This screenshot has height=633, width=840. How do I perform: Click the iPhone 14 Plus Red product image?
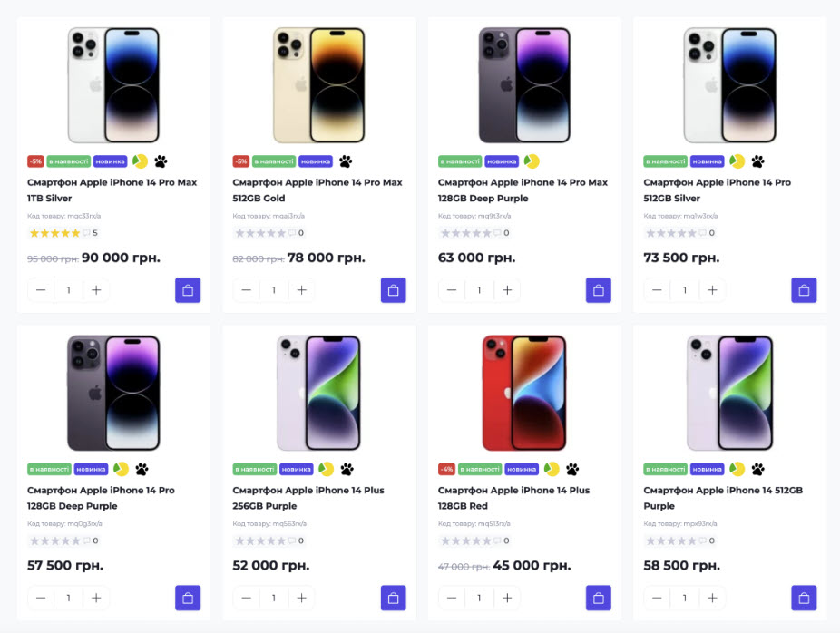pyautogui.click(x=524, y=393)
